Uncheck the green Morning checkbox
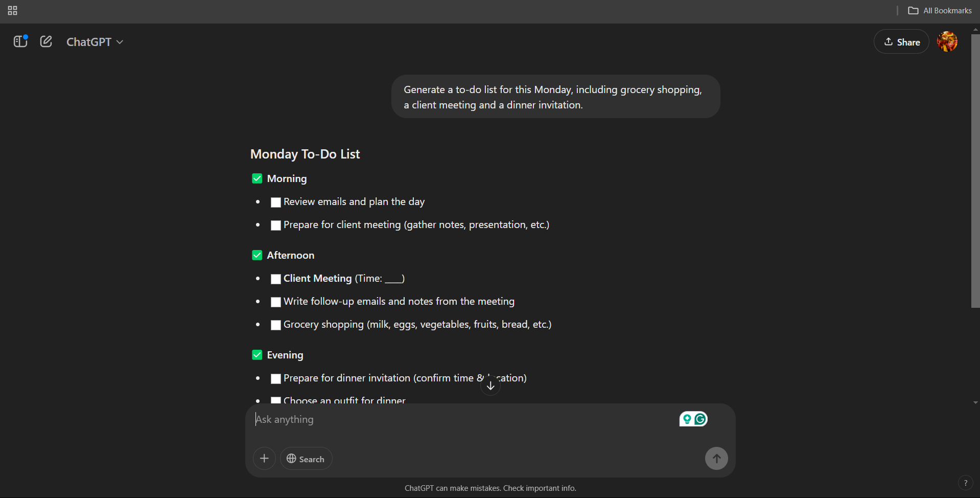Image resolution: width=980 pixels, height=498 pixels. click(257, 178)
